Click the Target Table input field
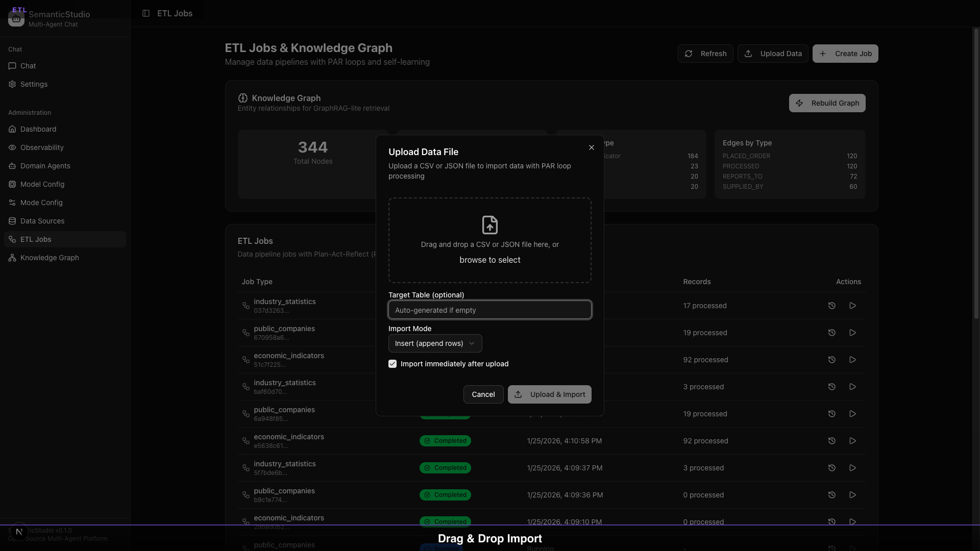This screenshot has width=980, height=551. coord(489,310)
